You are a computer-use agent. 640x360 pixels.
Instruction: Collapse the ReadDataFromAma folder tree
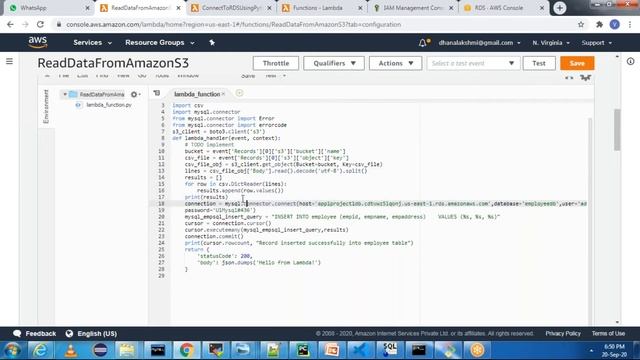(x=64, y=94)
